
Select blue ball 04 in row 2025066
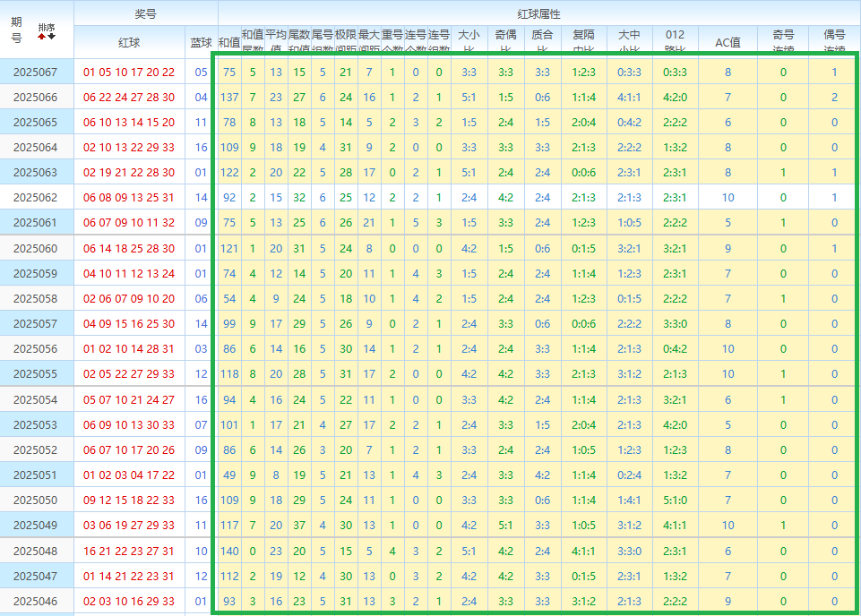201,97
